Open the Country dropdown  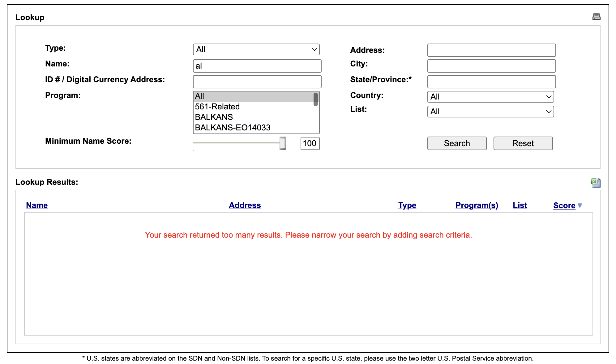(490, 97)
